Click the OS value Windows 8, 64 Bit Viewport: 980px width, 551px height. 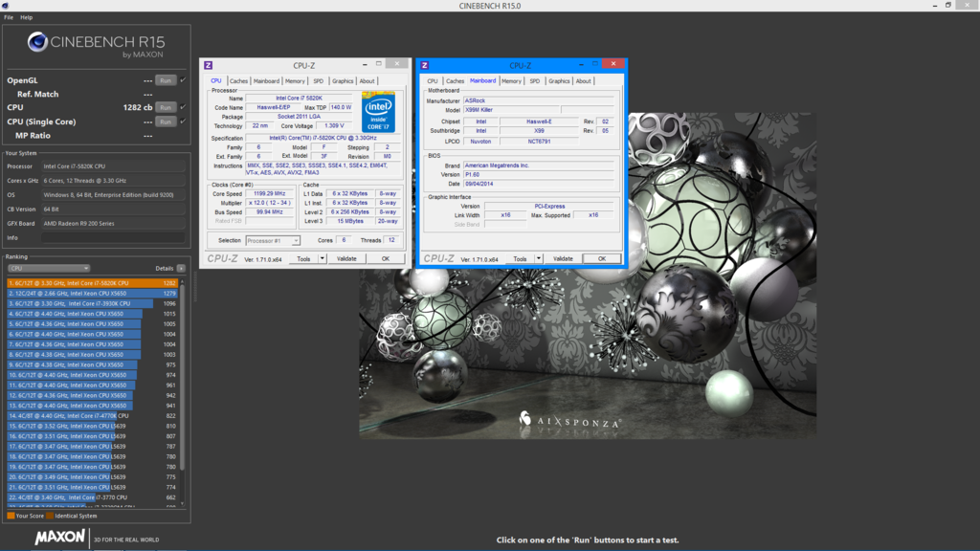pyautogui.click(x=113, y=195)
